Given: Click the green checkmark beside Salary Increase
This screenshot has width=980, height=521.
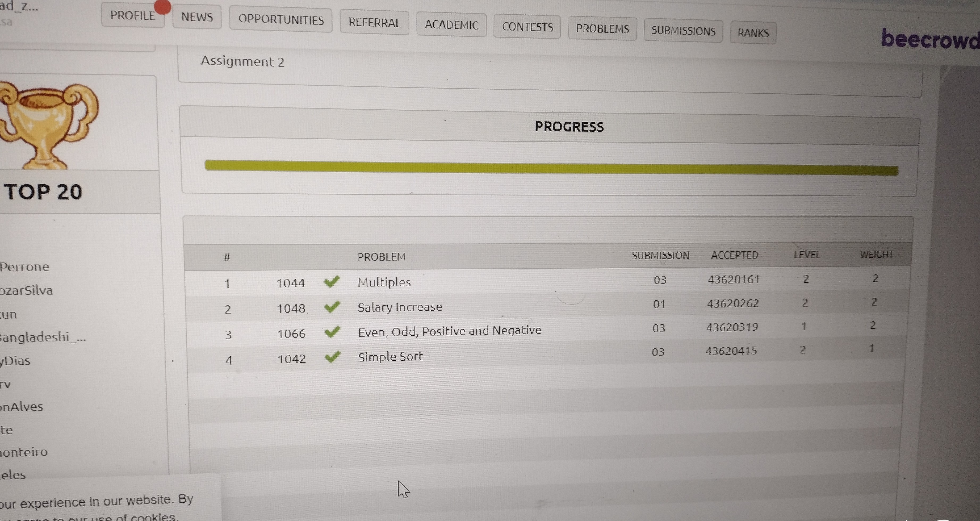Looking at the screenshot, I should click(x=332, y=307).
